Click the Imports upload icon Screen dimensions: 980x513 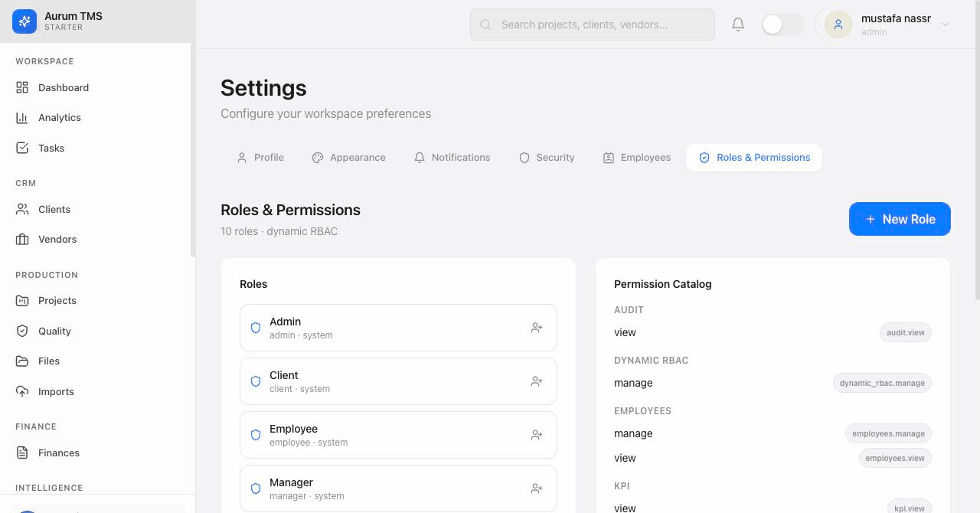(x=22, y=391)
